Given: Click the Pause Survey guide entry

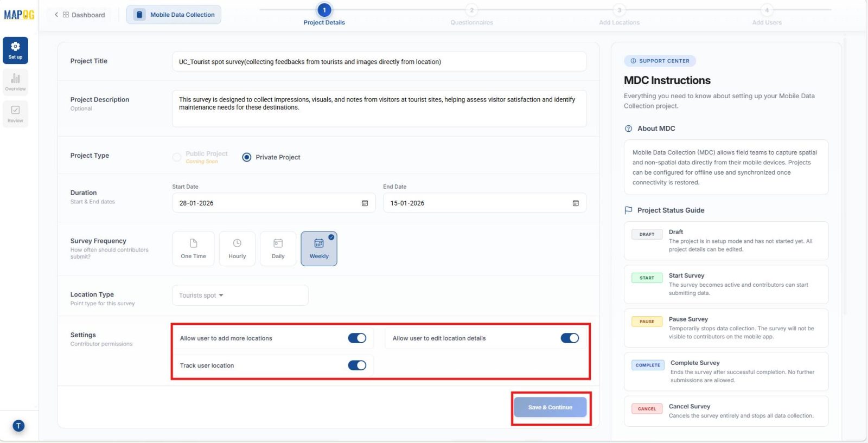Looking at the screenshot, I should (x=726, y=328).
